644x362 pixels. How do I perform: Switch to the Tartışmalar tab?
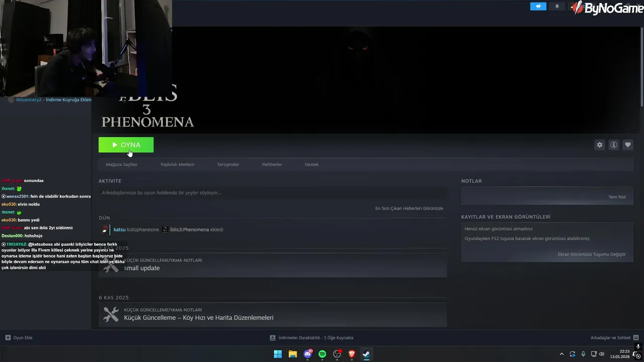click(x=228, y=164)
